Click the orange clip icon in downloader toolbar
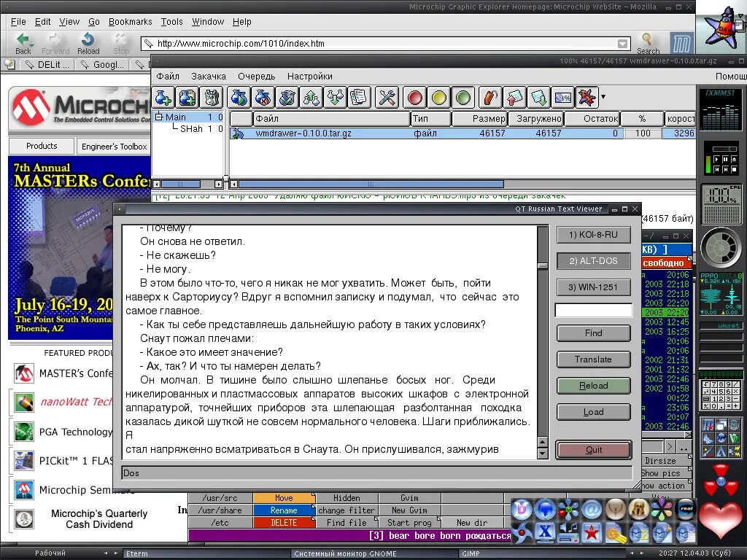 (491, 98)
